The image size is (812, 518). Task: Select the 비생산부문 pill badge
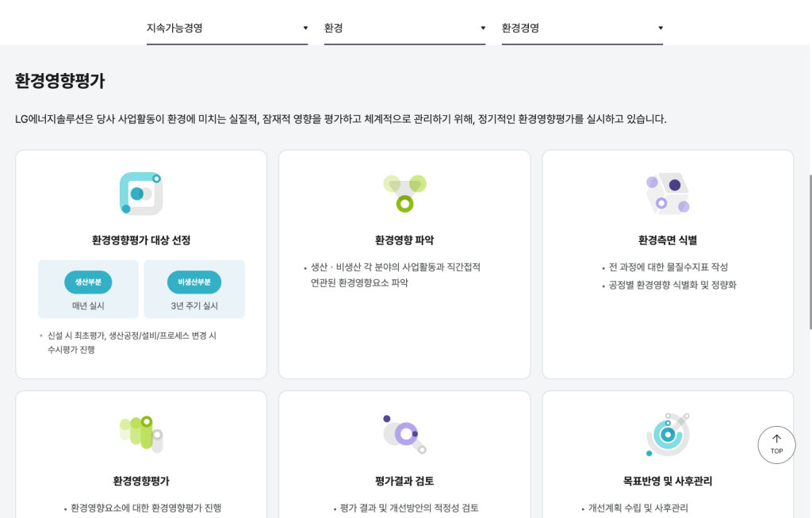(194, 282)
